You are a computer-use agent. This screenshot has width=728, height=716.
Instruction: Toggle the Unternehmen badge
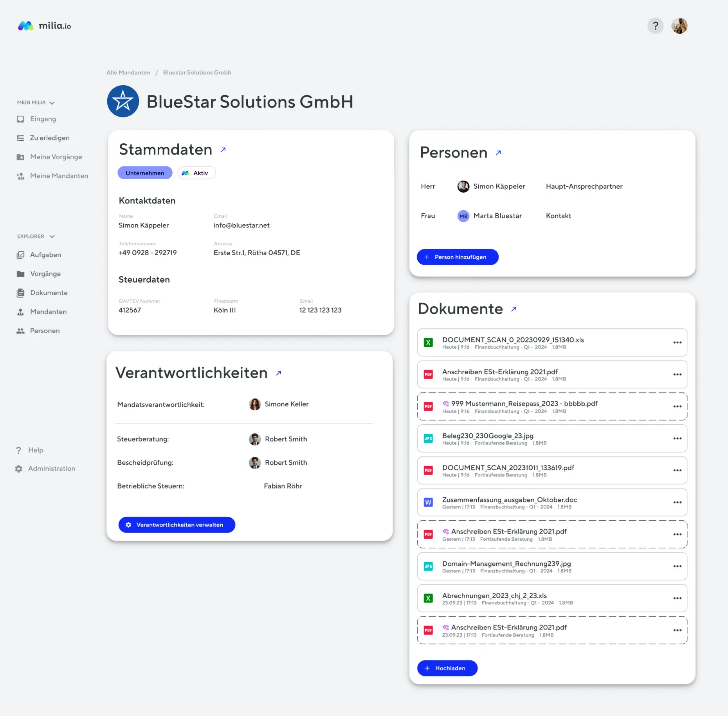145,173
